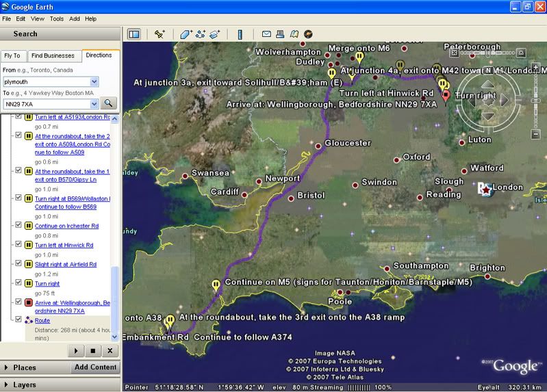
Task: Uncheck Turn left at Hinwick Rd checkbox
Action: [18, 244]
